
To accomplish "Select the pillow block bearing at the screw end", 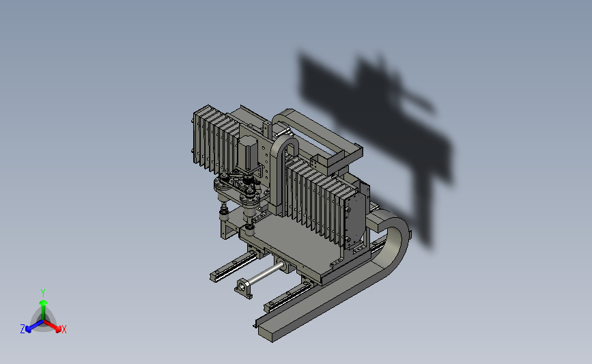I will tap(244, 288).
